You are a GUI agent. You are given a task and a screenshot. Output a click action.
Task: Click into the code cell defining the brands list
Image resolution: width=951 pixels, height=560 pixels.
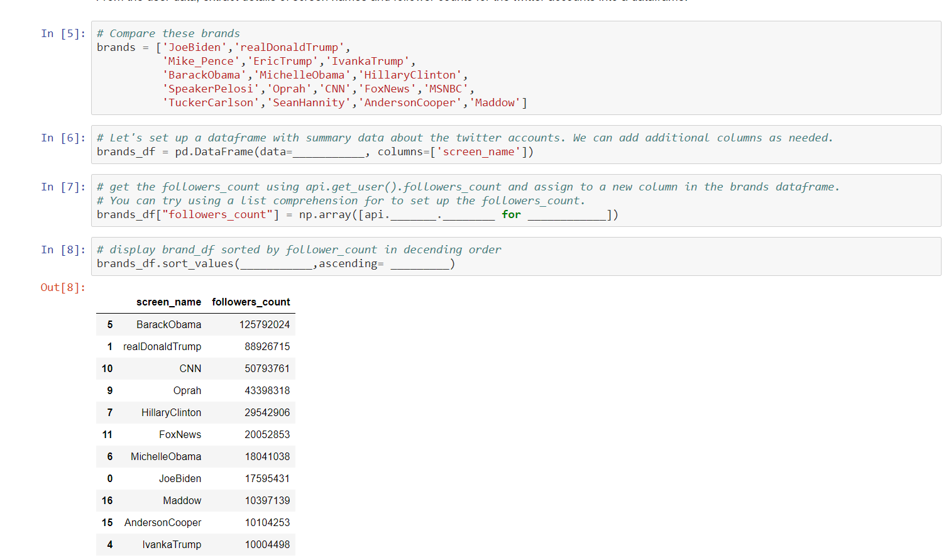[x=515, y=68]
